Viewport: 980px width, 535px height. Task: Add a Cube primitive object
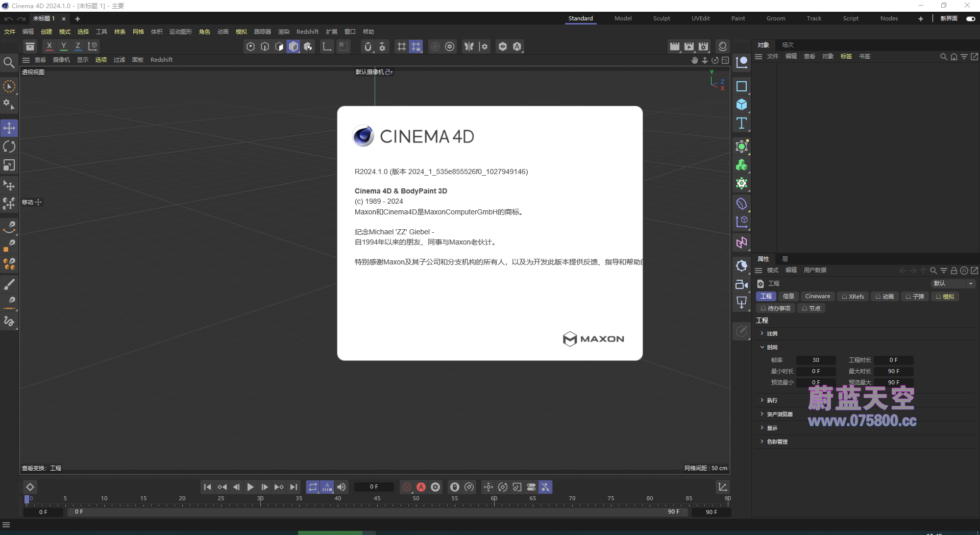pos(742,105)
